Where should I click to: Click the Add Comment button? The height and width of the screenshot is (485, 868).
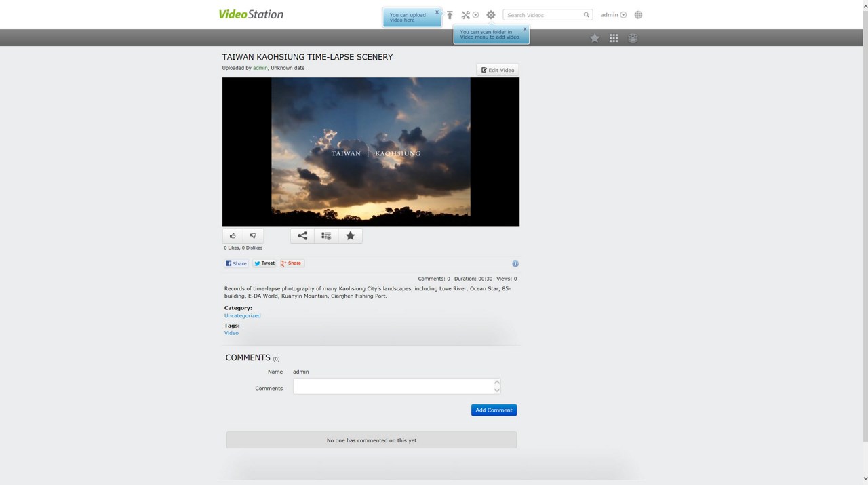click(494, 410)
